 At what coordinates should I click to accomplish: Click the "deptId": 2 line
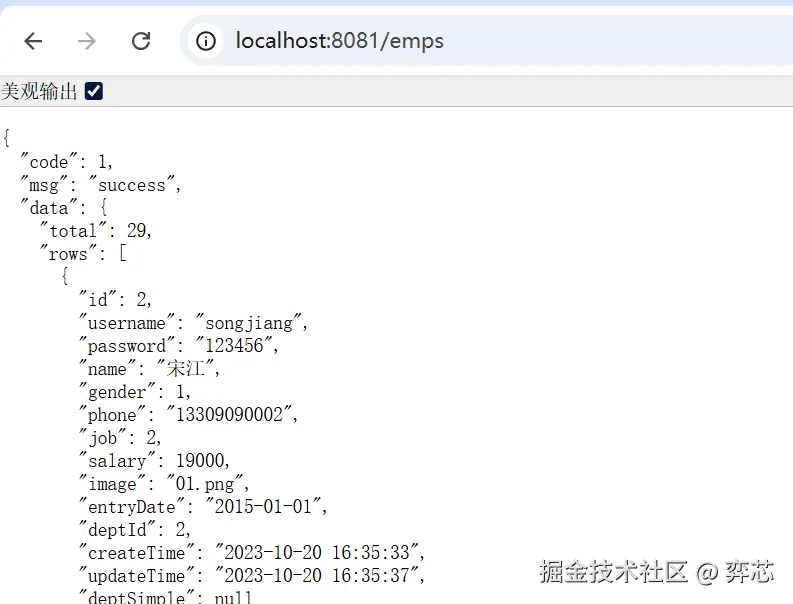134,530
